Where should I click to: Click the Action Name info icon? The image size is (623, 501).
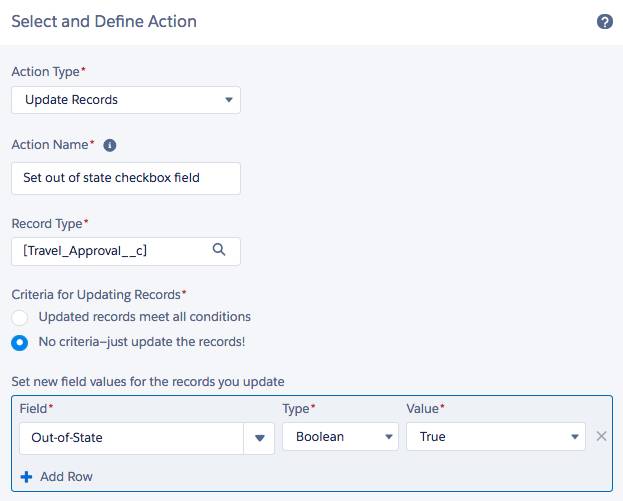110,145
